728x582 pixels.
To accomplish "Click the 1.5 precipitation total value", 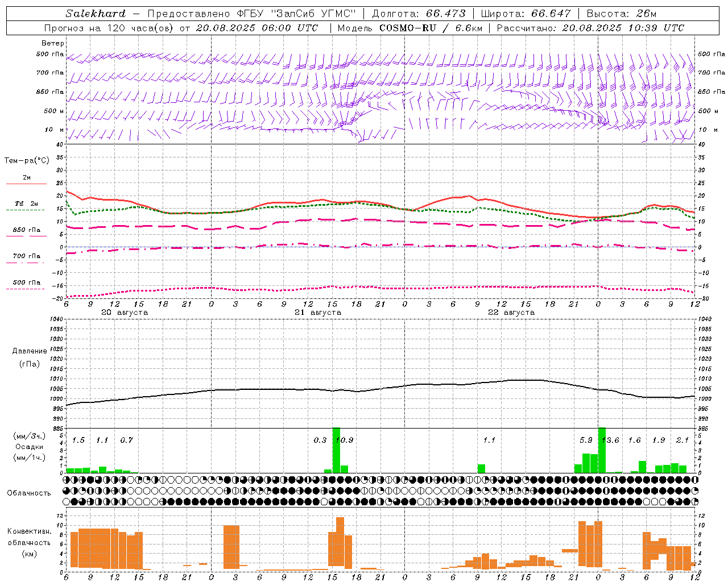I will (x=78, y=440).
